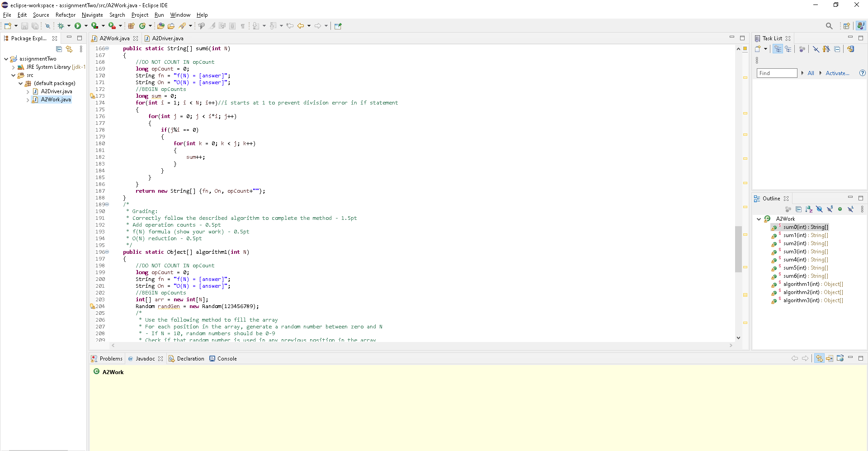Switch to the Problems tab
This screenshot has height=451, width=868.
[x=107, y=359]
